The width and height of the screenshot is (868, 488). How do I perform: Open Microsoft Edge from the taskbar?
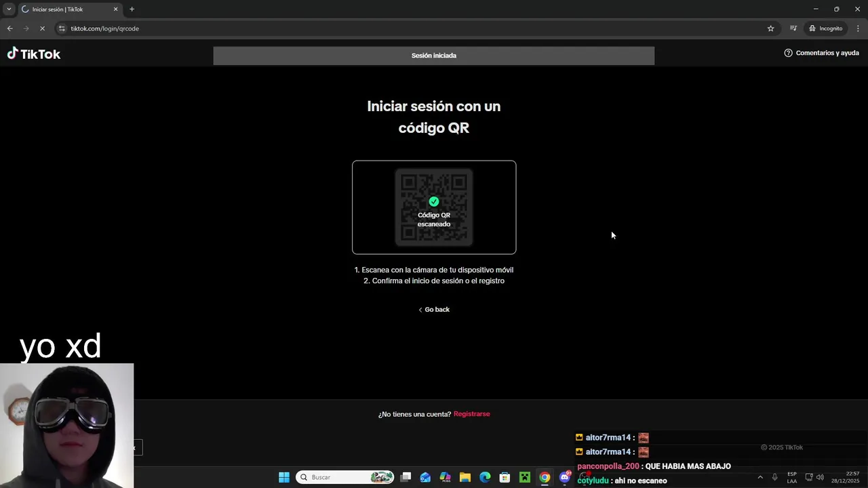point(485,477)
